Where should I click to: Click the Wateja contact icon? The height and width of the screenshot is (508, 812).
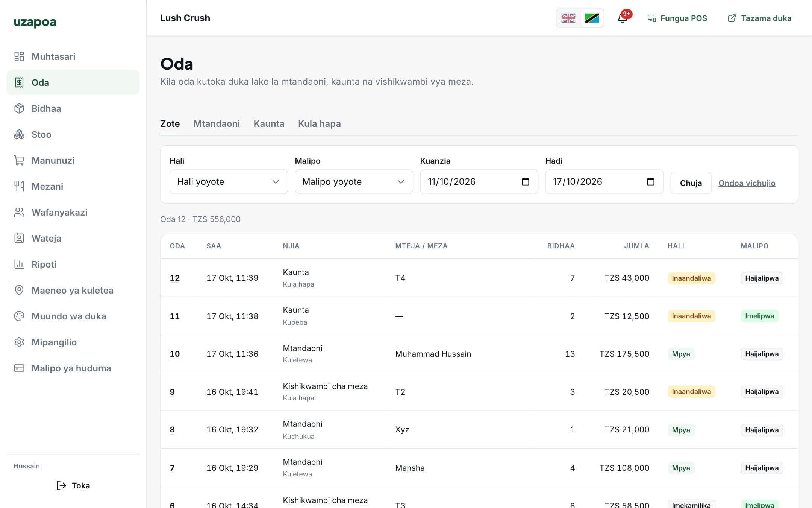pos(19,238)
